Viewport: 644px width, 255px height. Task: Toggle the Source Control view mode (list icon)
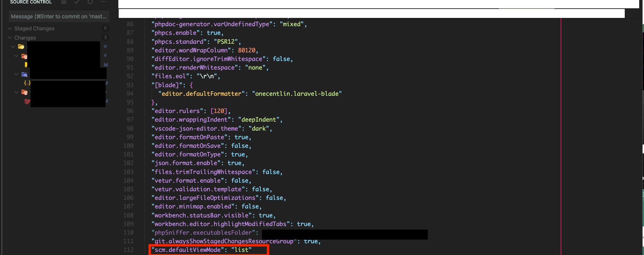(64, 2)
